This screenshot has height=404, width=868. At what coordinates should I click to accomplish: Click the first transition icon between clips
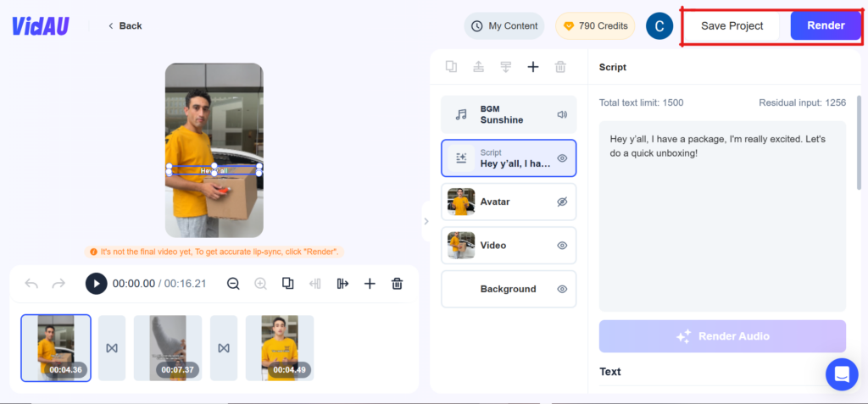click(112, 348)
